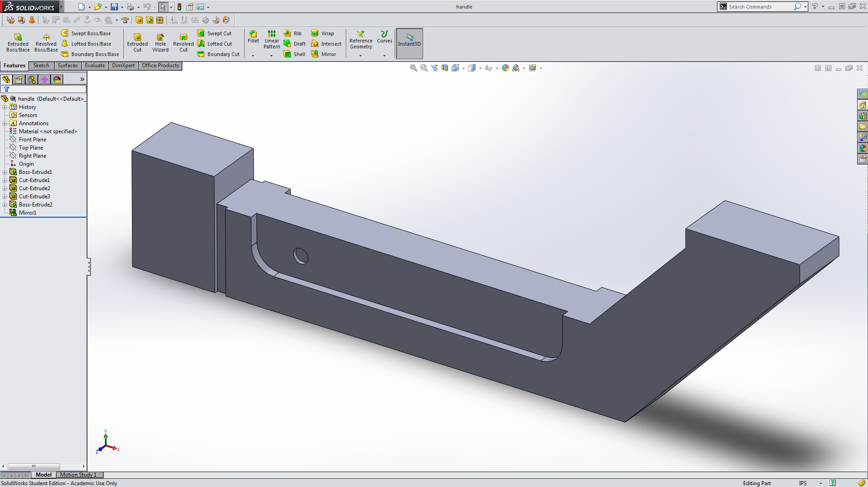The height and width of the screenshot is (487, 868).
Task: Select the Extruded Boss/Base tool
Action: (x=18, y=42)
